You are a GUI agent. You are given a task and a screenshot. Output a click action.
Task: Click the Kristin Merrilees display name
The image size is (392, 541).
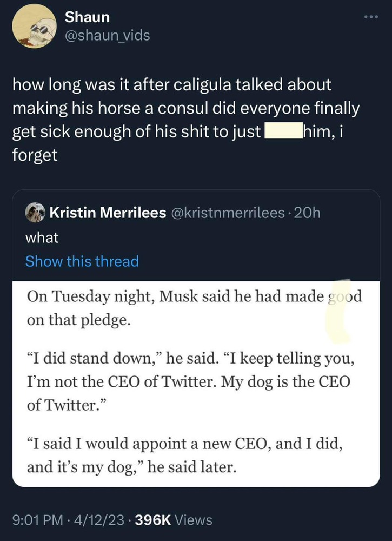point(108,213)
